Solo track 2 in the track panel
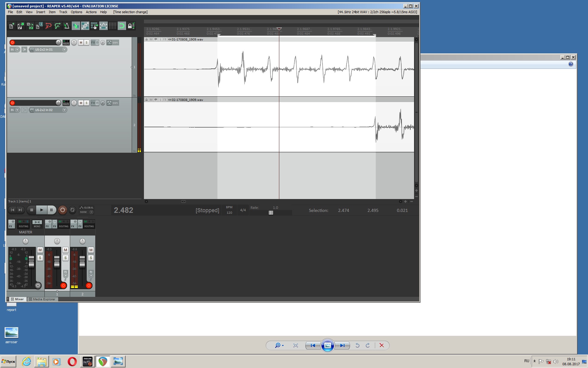Viewport: 588px width, 368px height. point(86,103)
